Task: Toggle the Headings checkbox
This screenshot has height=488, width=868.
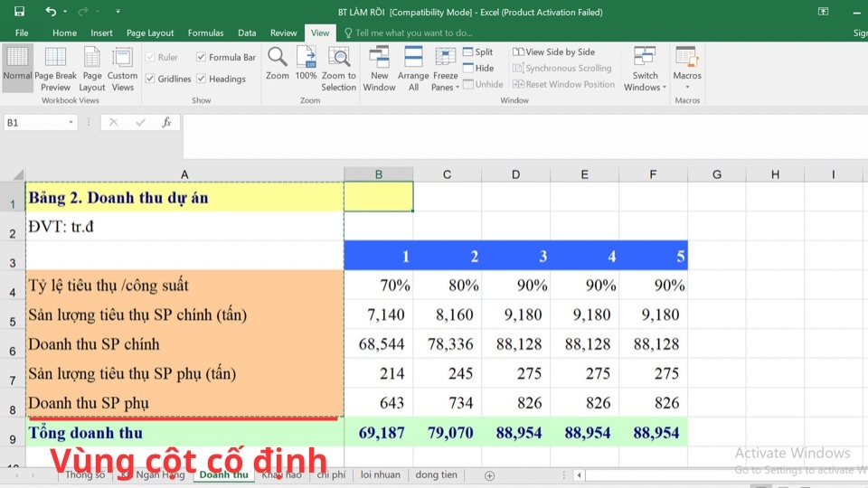Action: click(201, 79)
